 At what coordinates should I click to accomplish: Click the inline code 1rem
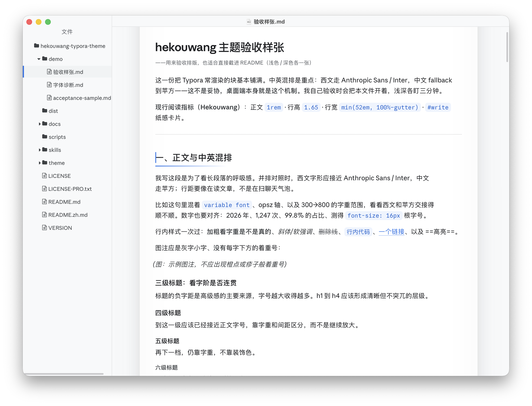(274, 108)
